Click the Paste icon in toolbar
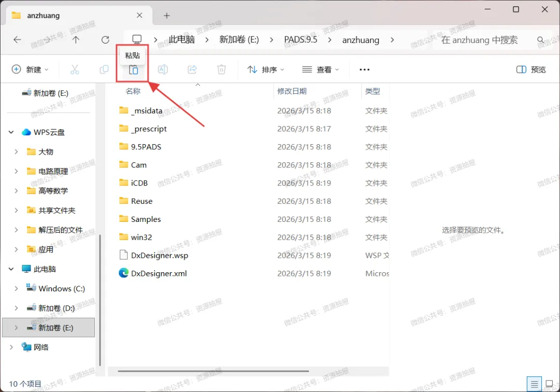This screenshot has width=560, height=392. click(x=133, y=69)
